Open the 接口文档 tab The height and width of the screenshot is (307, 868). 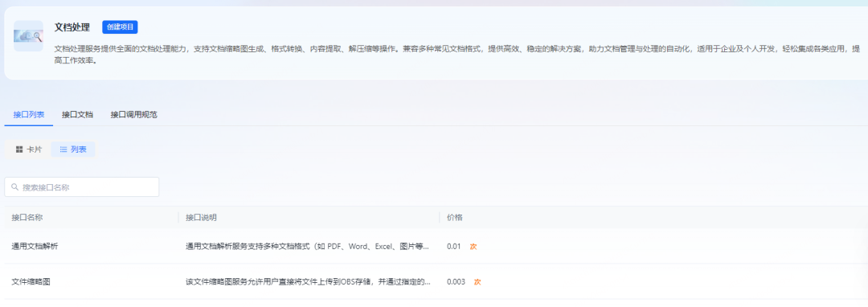(77, 114)
